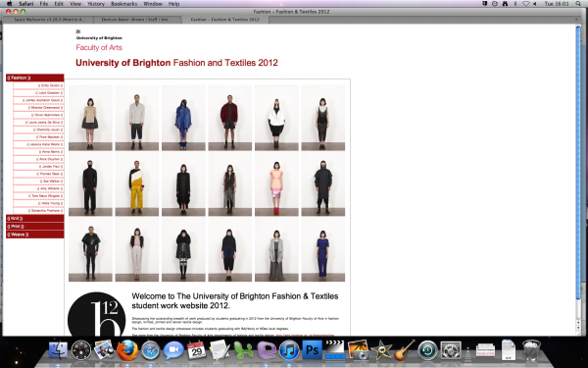Switch to the Duncan Baker-Brown Staff tab
Viewport: 588px width, 368px height.
click(137, 20)
